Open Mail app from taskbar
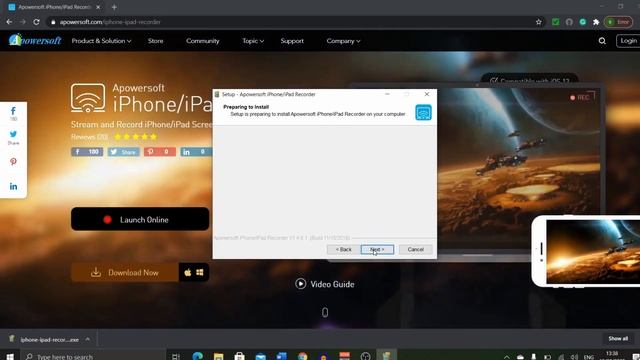640x360 pixels. coord(260,356)
